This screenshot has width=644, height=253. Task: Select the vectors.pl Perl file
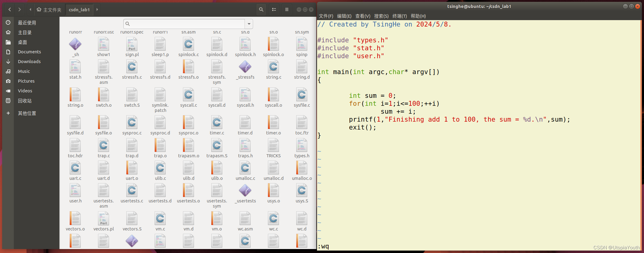pos(104,219)
